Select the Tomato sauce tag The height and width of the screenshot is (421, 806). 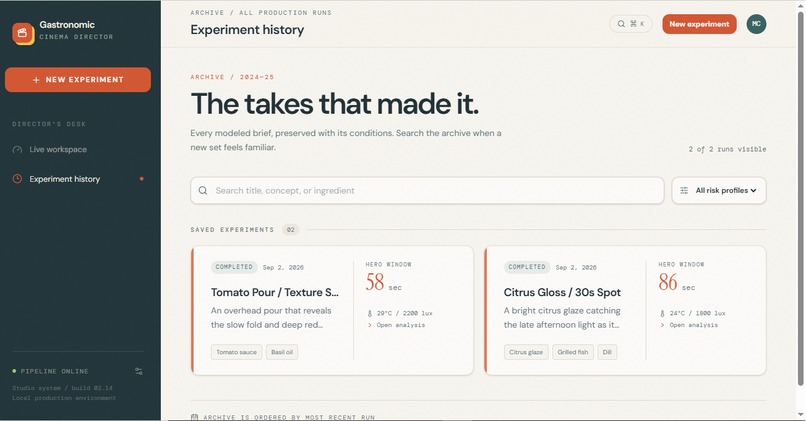pyautogui.click(x=236, y=352)
